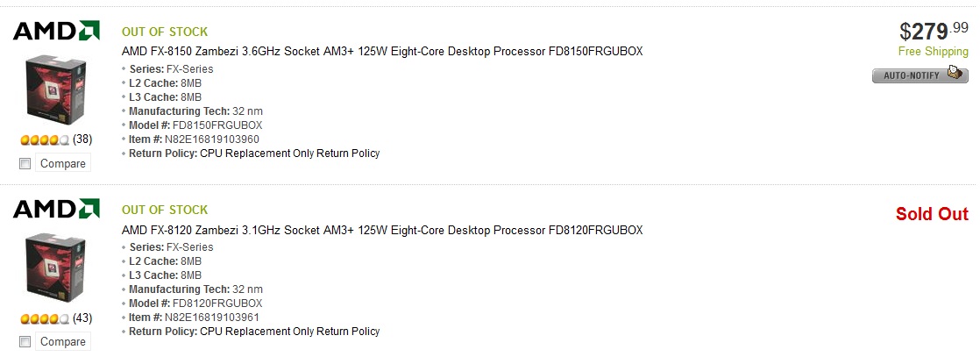Click the star rating for FX-8120

[45, 319]
